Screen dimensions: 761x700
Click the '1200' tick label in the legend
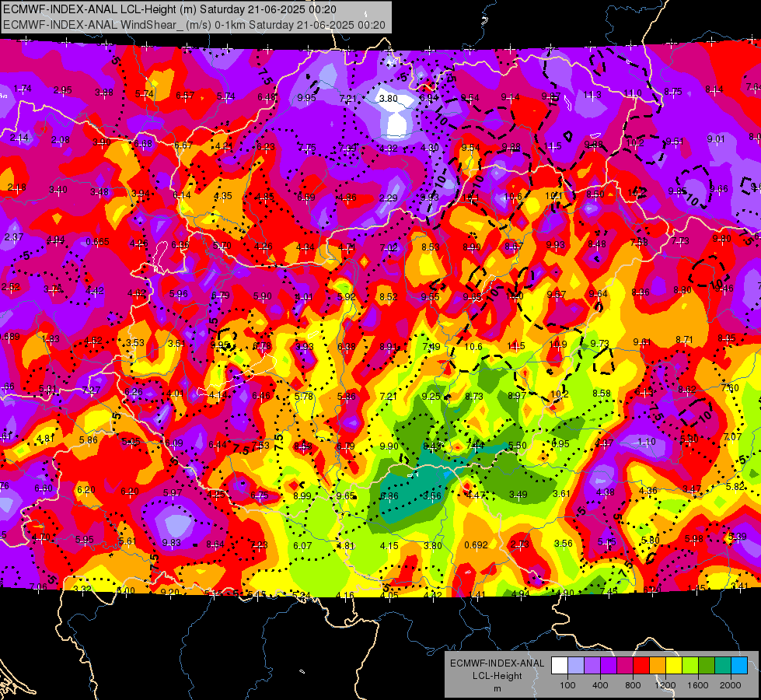665,685
